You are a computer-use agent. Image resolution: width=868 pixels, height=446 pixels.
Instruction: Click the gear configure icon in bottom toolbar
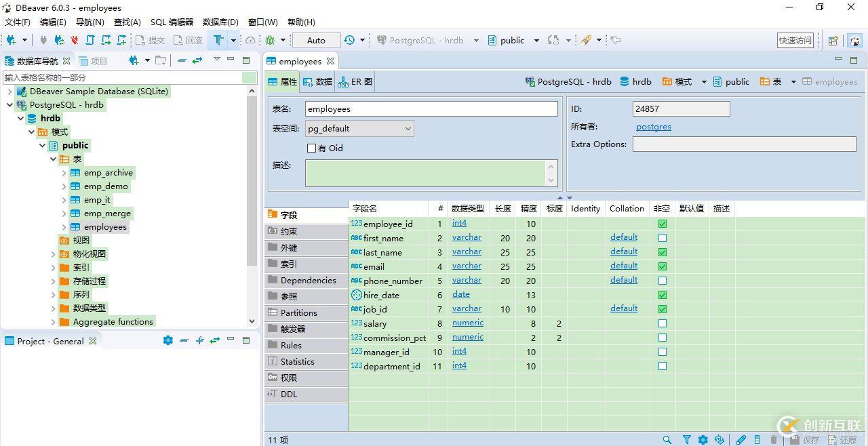coord(703,440)
